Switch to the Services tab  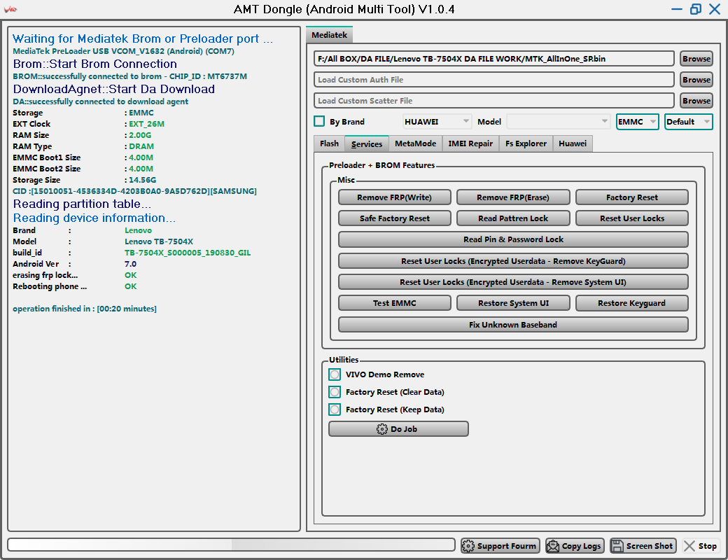tap(367, 144)
